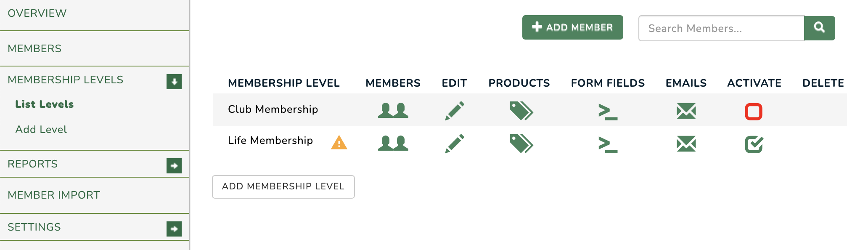The width and height of the screenshot is (868, 250).
Task: Click the warning triangle next to Life Membership
Action: tap(339, 142)
